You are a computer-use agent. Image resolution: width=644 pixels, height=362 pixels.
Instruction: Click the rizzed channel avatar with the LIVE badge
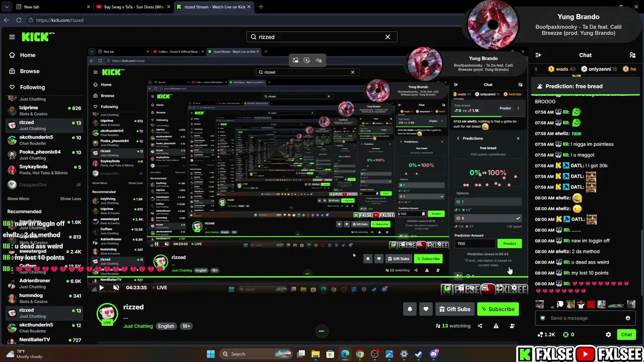107,314
